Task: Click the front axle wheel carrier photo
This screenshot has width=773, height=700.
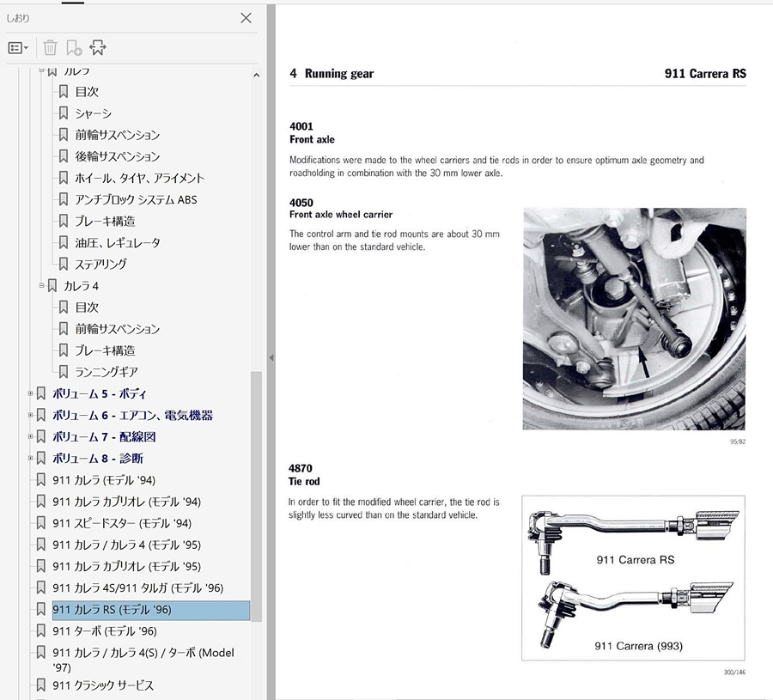Action: [x=634, y=319]
